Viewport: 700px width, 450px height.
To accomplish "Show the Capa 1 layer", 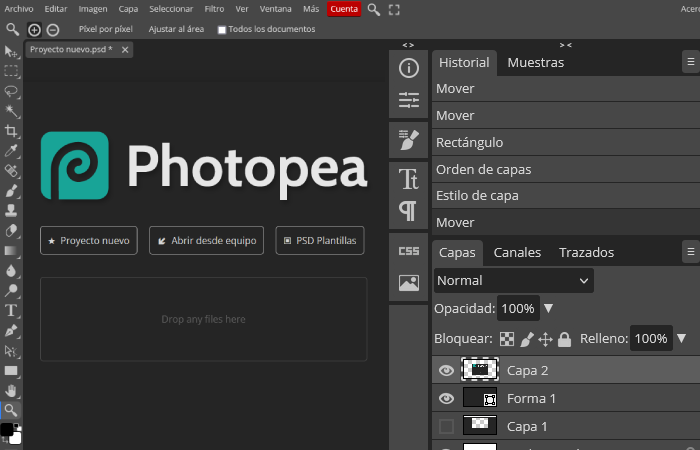I will coord(446,426).
